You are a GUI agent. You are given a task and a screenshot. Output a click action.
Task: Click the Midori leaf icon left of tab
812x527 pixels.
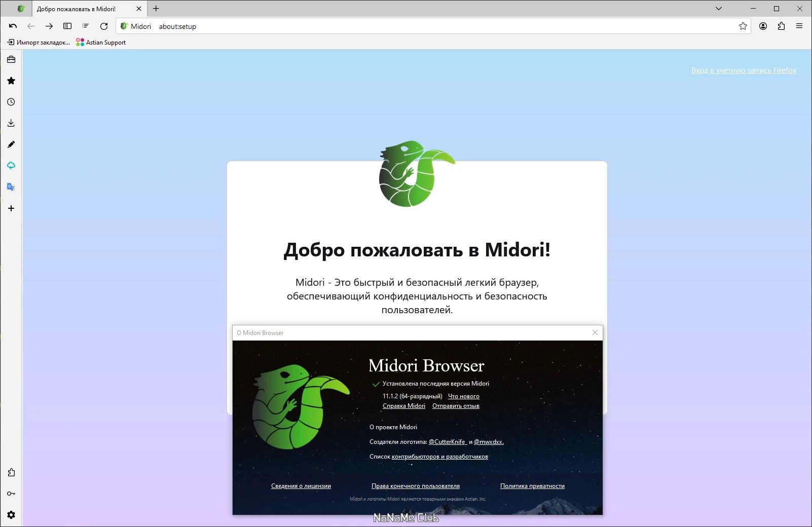[21, 9]
